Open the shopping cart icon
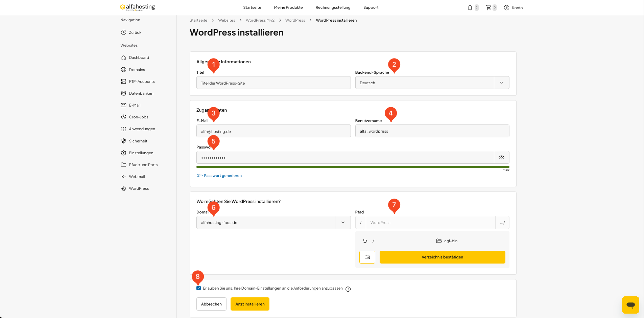 point(488,7)
